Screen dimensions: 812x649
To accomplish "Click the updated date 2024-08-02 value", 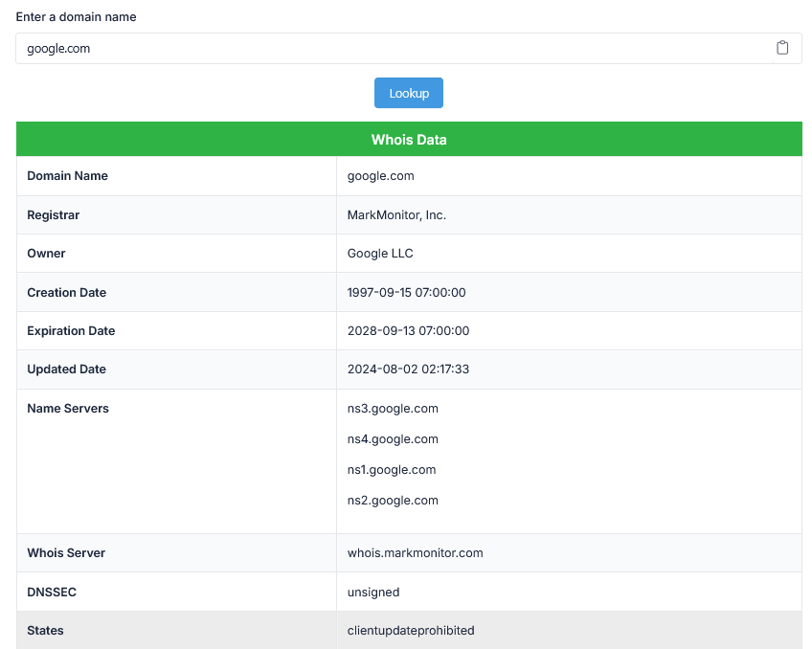I will point(408,369).
